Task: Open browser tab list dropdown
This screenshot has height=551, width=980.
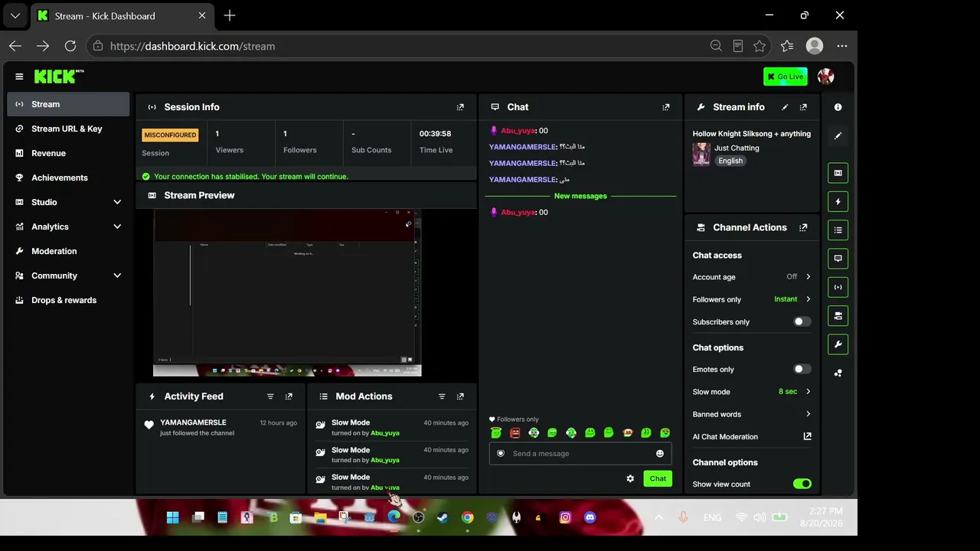Action: pyautogui.click(x=15, y=15)
